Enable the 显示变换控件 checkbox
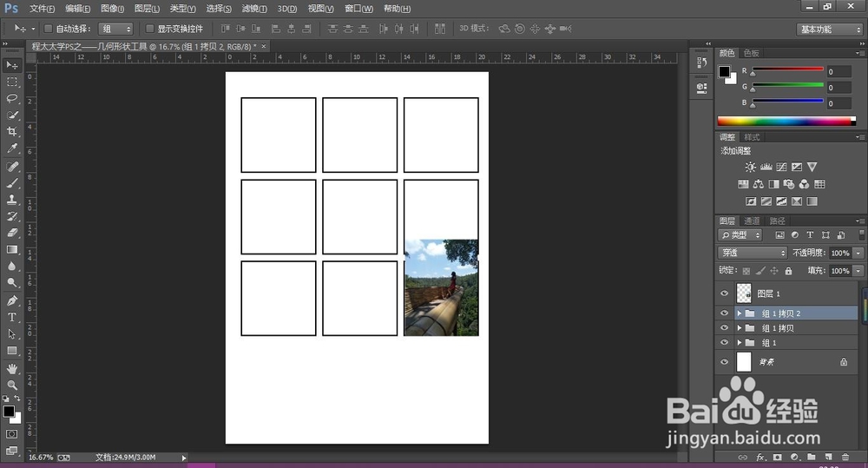The height and width of the screenshot is (468, 868). pyautogui.click(x=149, y=29)
